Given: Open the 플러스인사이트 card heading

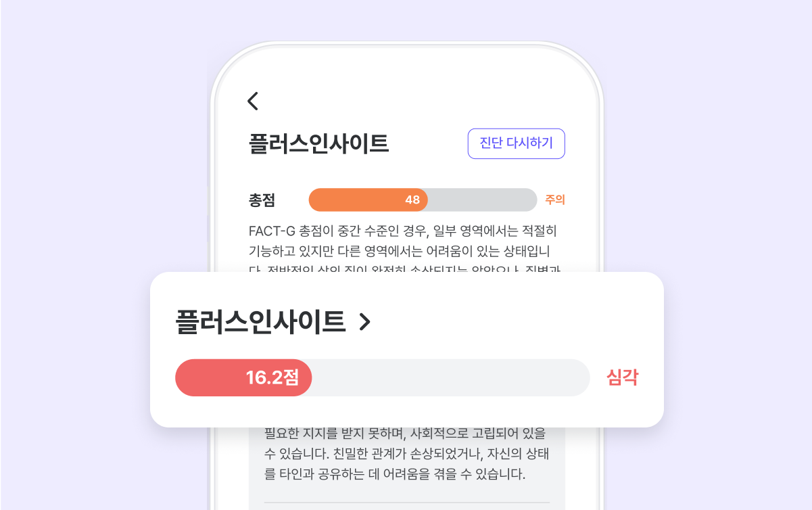Looking at the screenshot, I should [260, 322].
